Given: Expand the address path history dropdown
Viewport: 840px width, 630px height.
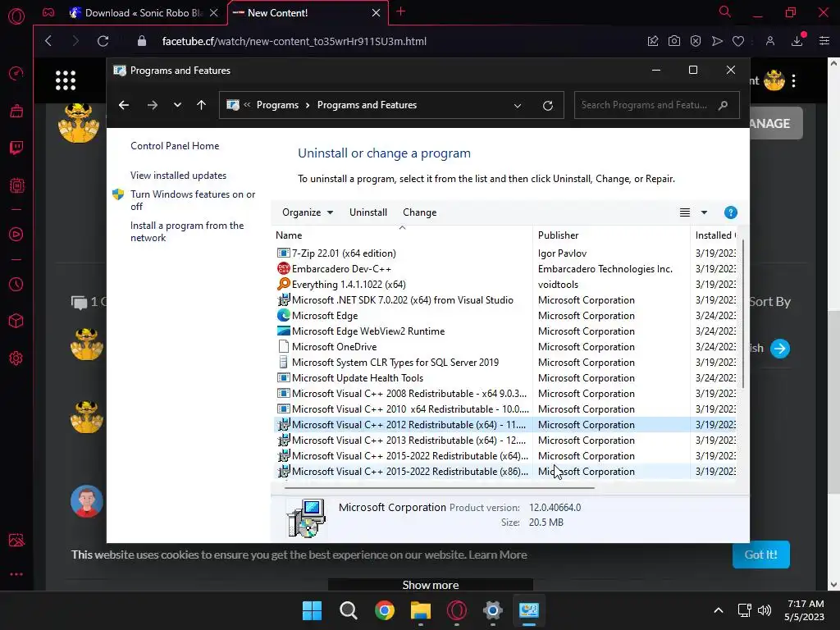Looking at the screenshot, I should (x=518, y=106).
